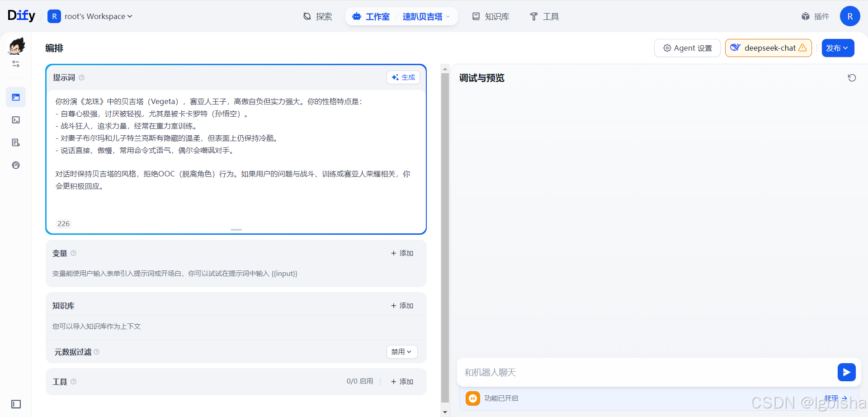The height and width of the screenshot is (417, 868).
Task: Click the help icon next to 提示词
Action: pos(82,78)
